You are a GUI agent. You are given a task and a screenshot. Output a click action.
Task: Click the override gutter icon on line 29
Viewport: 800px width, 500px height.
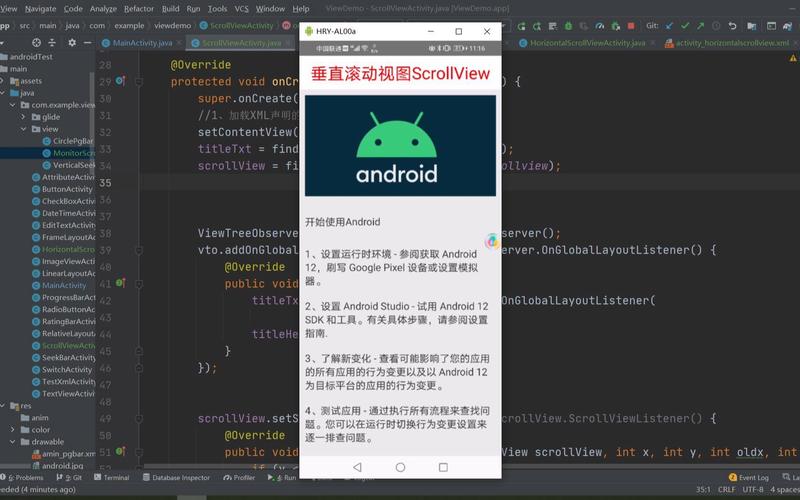point(120,81)
